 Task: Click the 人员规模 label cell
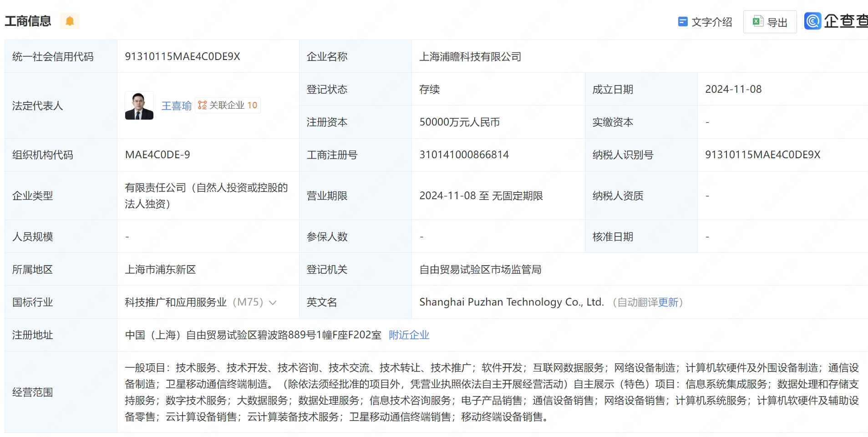[x=61, y=236]
